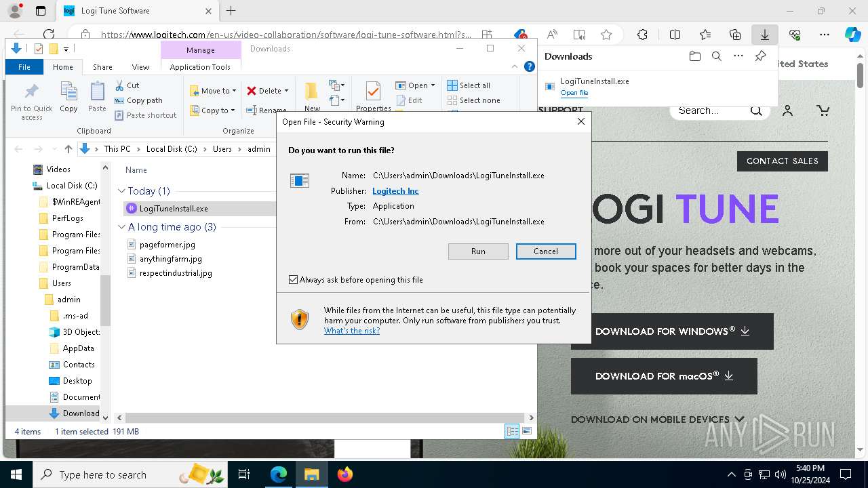Viewport: 868px width, 488px height.
Task: Click the Up arrow in Explorer navigation
Action: pyautogui.click(x=68, y=149)
